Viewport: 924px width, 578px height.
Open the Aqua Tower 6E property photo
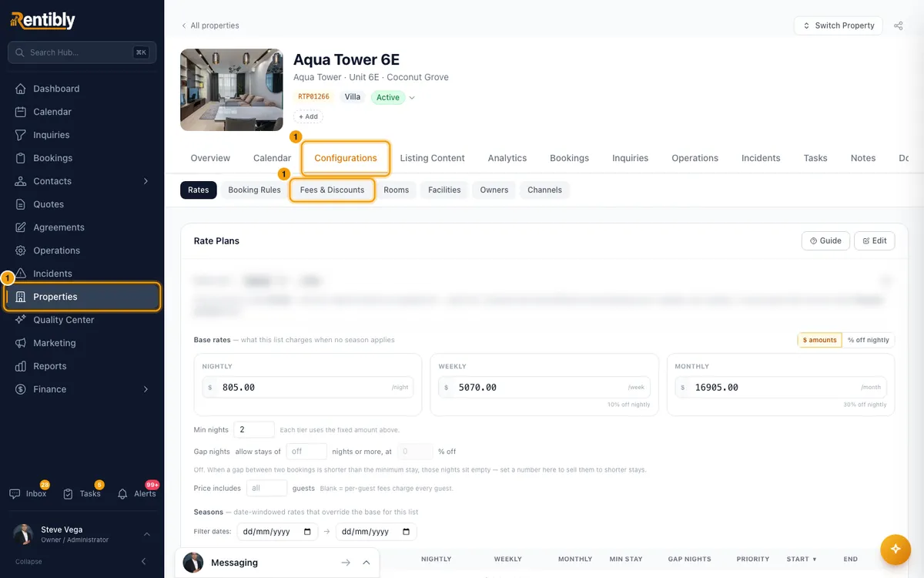tap(232, 90)
